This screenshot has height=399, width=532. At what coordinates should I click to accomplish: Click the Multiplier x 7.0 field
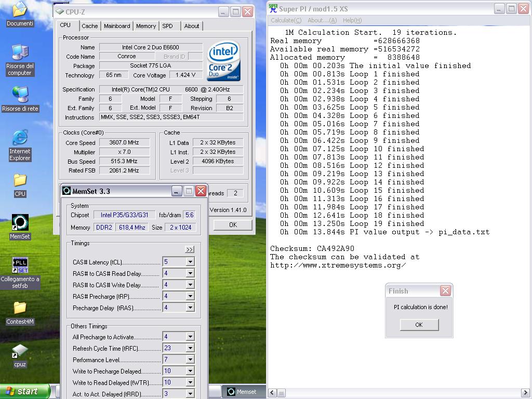[x=124, y=152]
